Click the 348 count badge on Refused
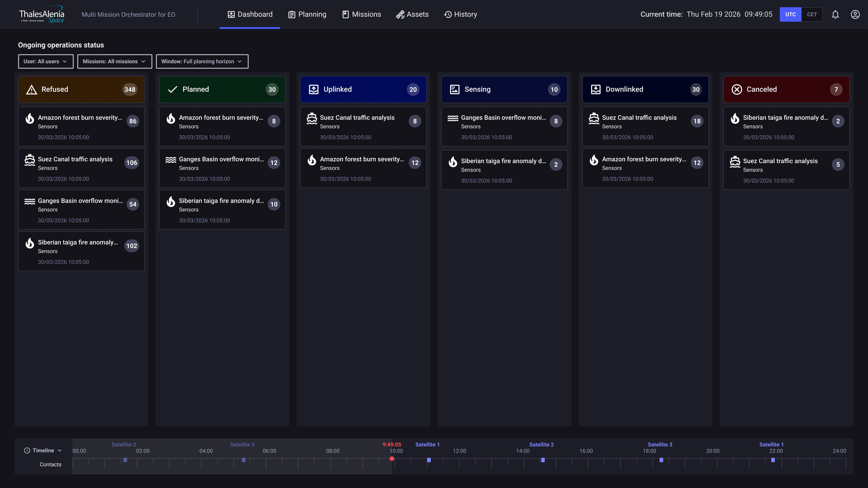868x488 pixels. tap(130, 90)
